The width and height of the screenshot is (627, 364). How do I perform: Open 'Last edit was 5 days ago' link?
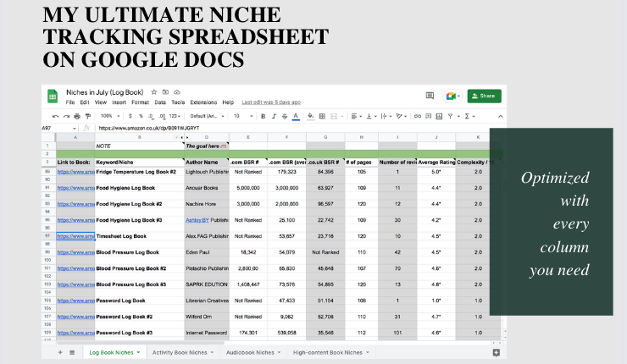[271, 102]
